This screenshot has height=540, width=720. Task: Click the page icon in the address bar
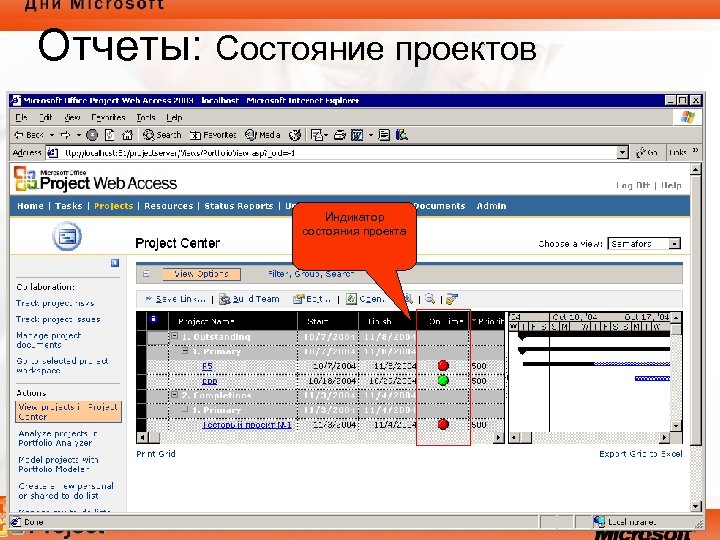[x=53, y=153]
